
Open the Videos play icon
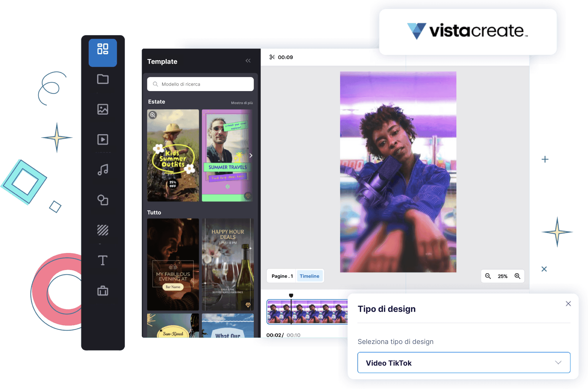coord(103,139)
